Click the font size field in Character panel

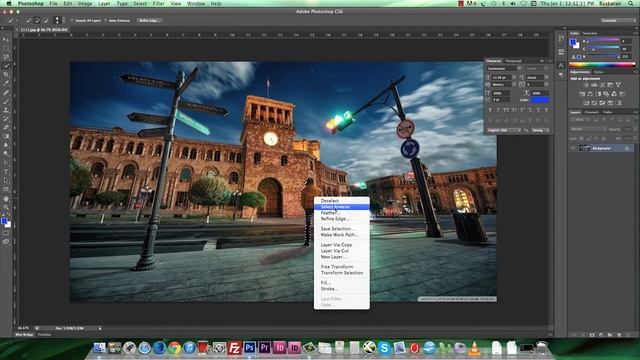[501, 77]
